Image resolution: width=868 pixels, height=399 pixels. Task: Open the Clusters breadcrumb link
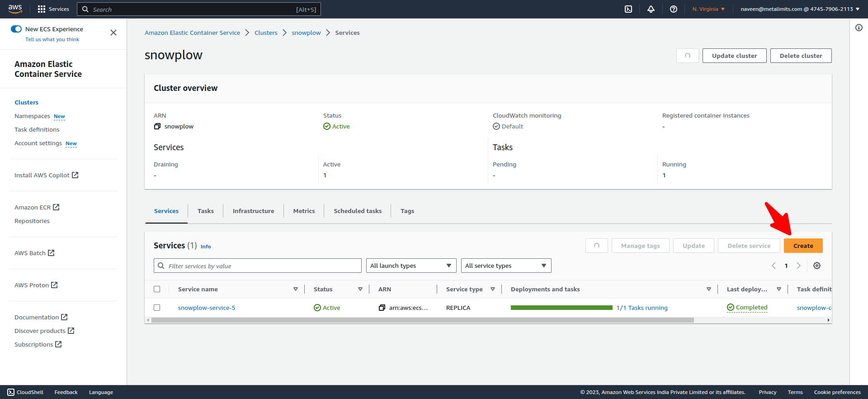click(x=266, y=33)
